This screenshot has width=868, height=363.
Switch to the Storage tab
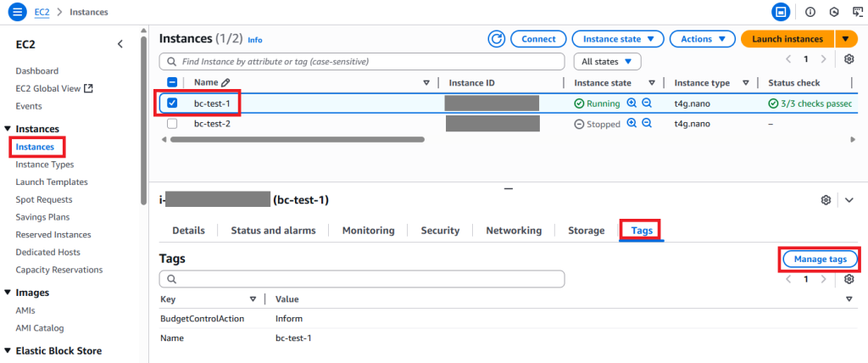tap(587, 231)
